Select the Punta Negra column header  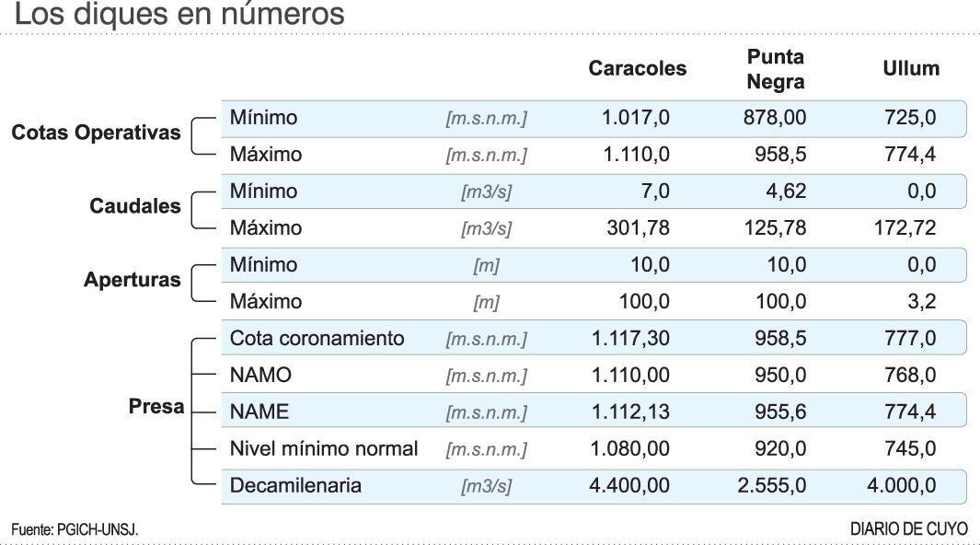775,70
